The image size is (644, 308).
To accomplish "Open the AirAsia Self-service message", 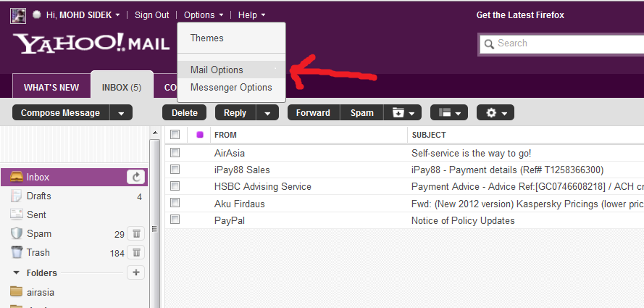I will 471,153.
